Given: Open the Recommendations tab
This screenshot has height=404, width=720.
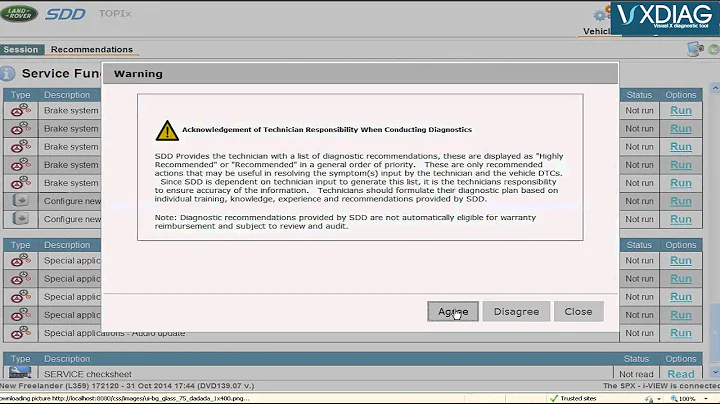Looking at the screenshot, I should (92, 50).
